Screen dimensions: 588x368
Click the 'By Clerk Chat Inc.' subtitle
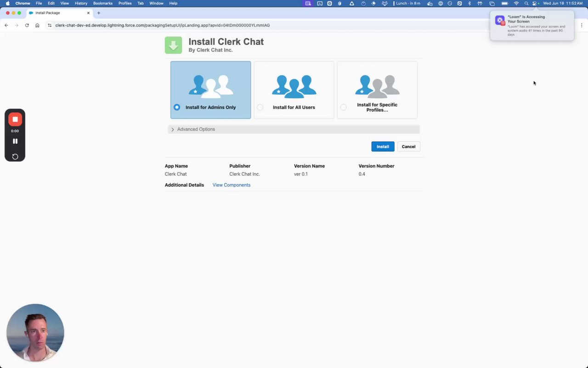210,50
